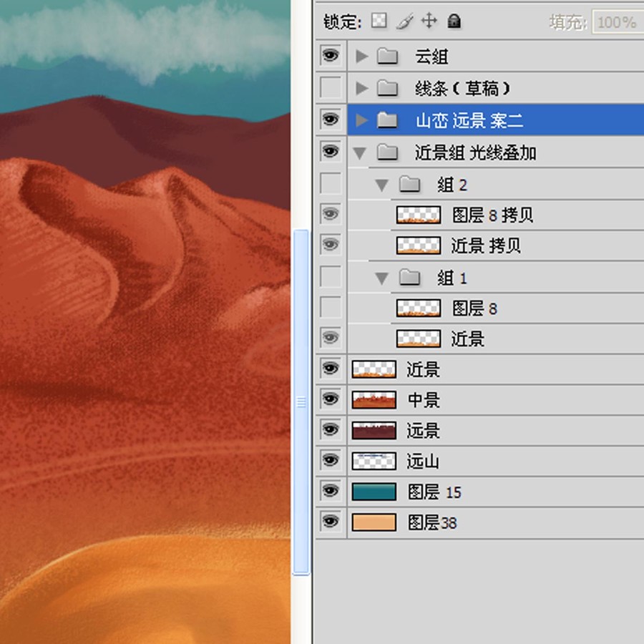Click the 线条（草稿）folder icon
This screenshot has width=644, height=644.
(x=387, y=88)
